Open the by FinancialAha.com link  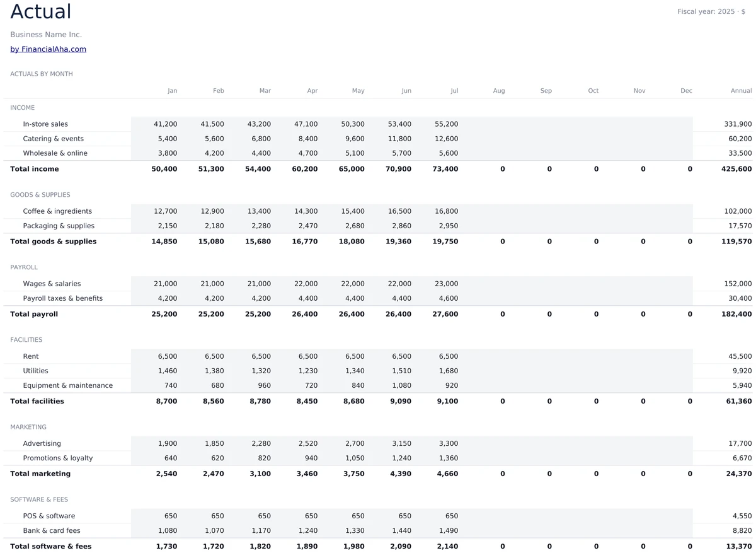point(48,49)
